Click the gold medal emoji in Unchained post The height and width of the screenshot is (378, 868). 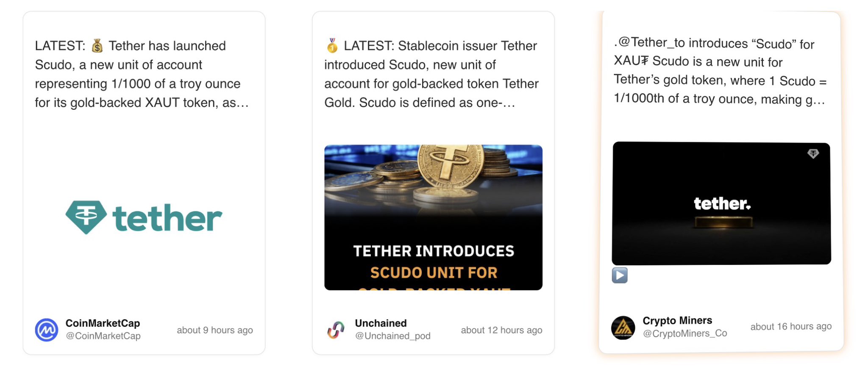(332, 46)
